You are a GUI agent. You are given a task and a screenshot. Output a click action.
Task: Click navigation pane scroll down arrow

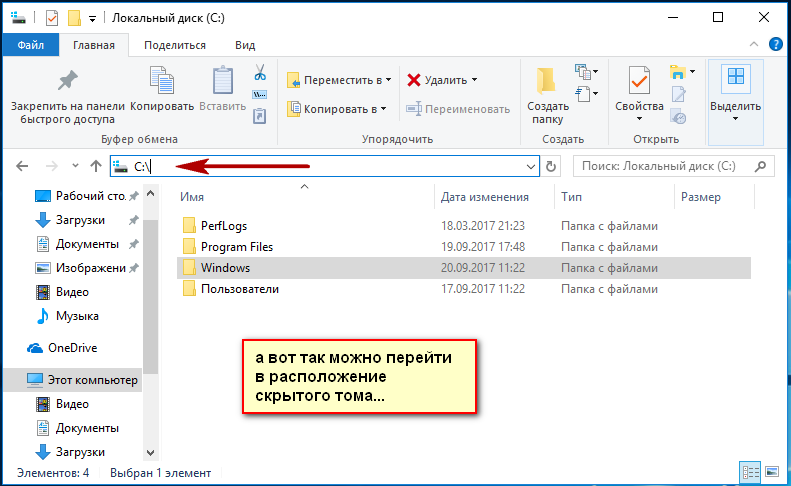[150, 452]
